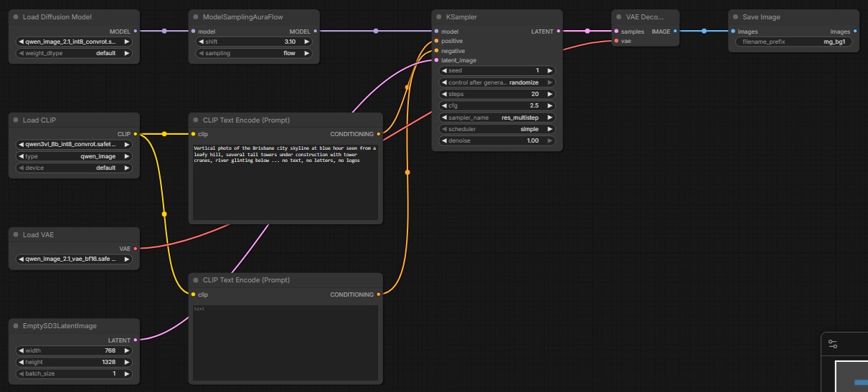The height and width of the screenshot is (392, 868).
Task: Click the KSampler negative input port
Action: [436, 51]
